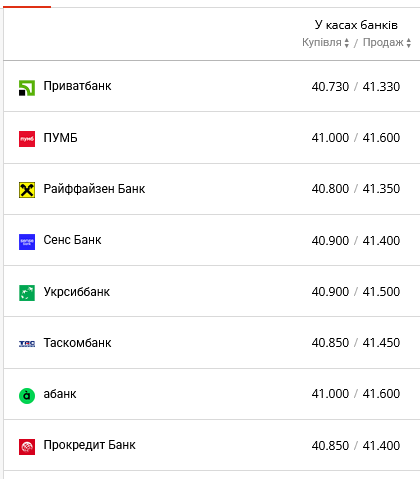Sort by Купівля using its arrows
Screen dimensions: 420x479
pyautogui.click(x=347, y=43)
